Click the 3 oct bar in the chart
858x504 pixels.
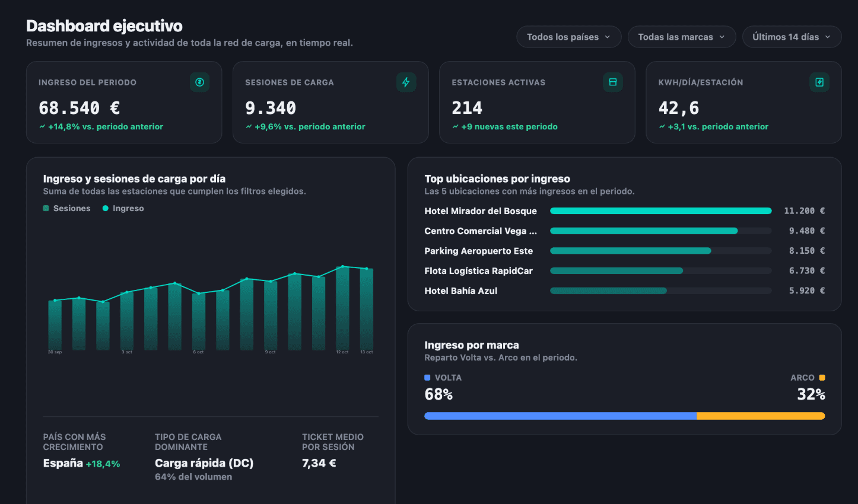point(127,321)
